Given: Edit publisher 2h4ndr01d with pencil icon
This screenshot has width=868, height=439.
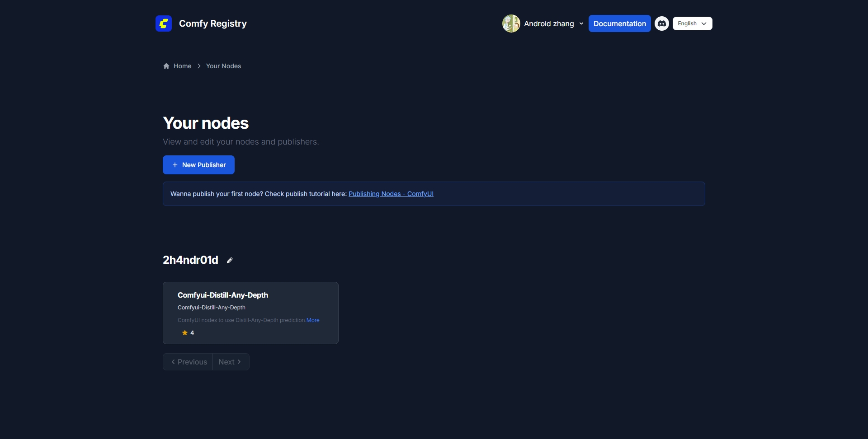Looking at the screenshot, I should click(230, 261).
